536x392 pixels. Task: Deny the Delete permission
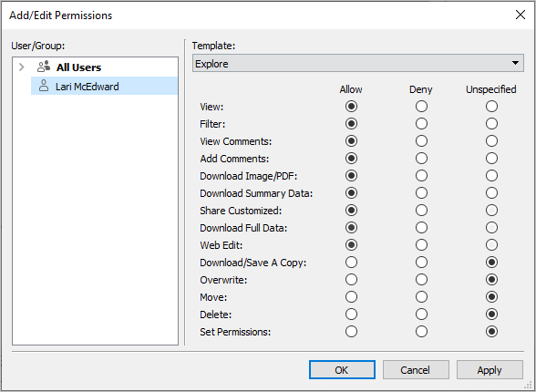click(x=421, y=315)
